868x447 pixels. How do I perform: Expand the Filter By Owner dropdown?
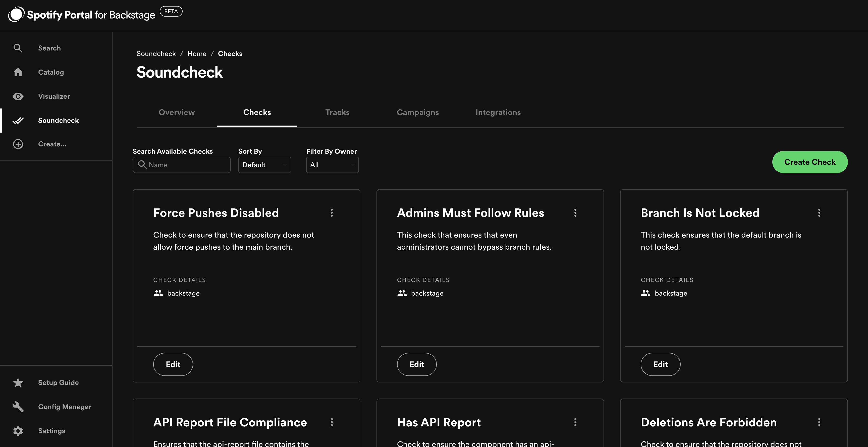(x=332, y=165)
